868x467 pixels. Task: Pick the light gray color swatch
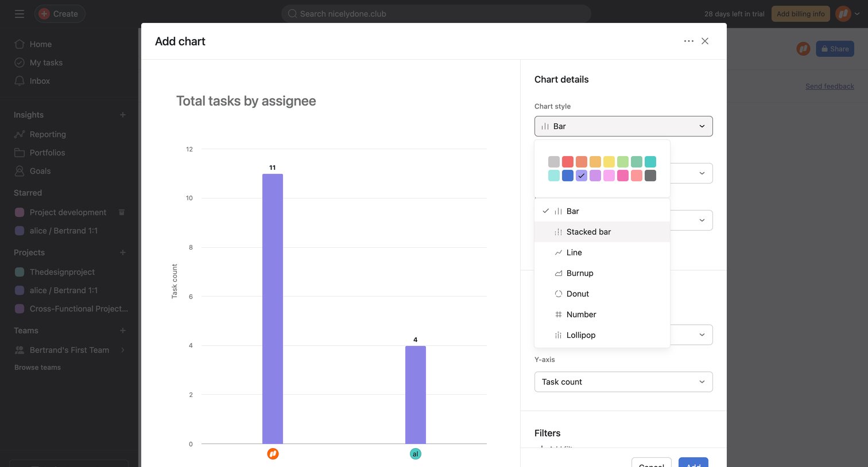click(x=554, y=162)
